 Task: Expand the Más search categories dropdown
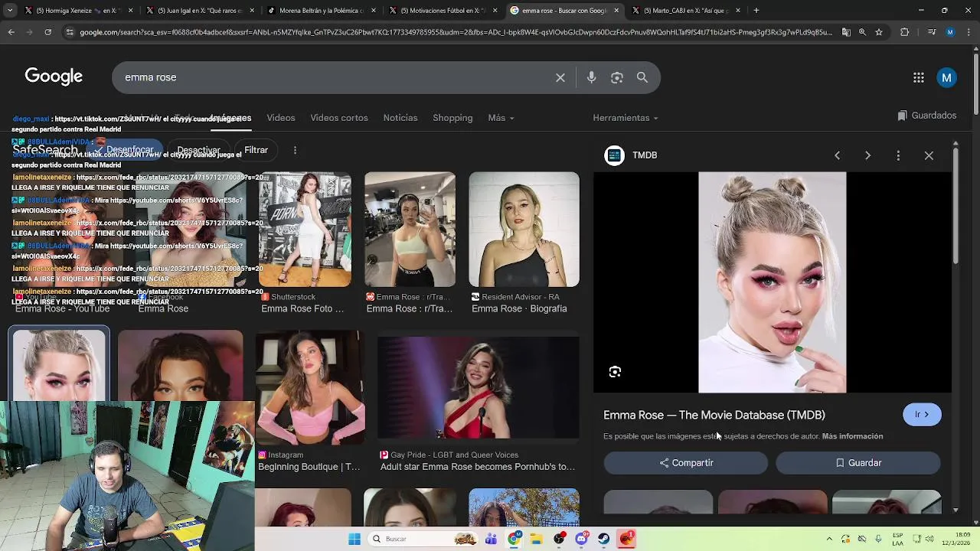[x=501, y=118]
